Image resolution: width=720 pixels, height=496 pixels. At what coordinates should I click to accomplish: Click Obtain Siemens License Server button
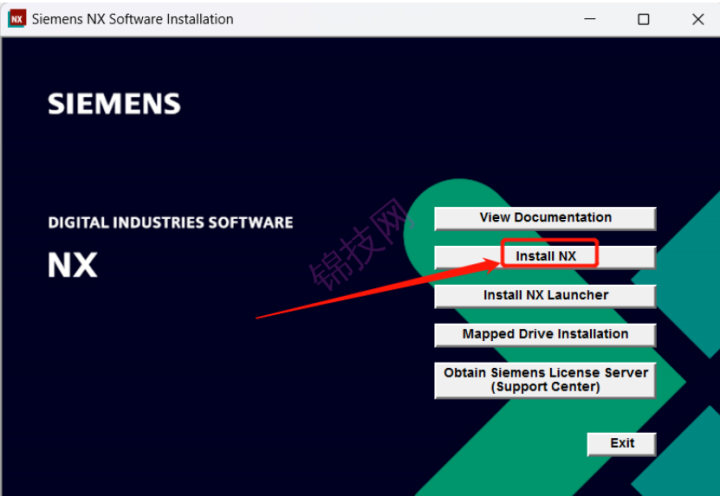pyautogui.click(x=545, y=380)
